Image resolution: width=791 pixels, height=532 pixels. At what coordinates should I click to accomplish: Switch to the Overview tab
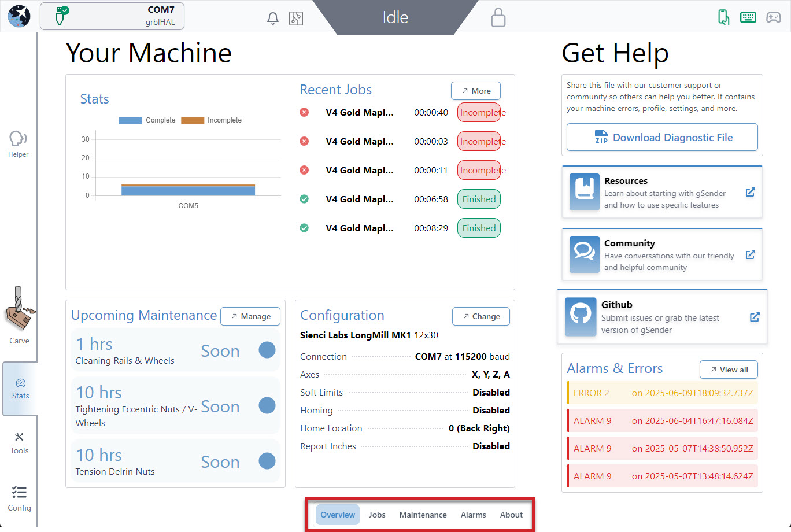click(338, 515)
